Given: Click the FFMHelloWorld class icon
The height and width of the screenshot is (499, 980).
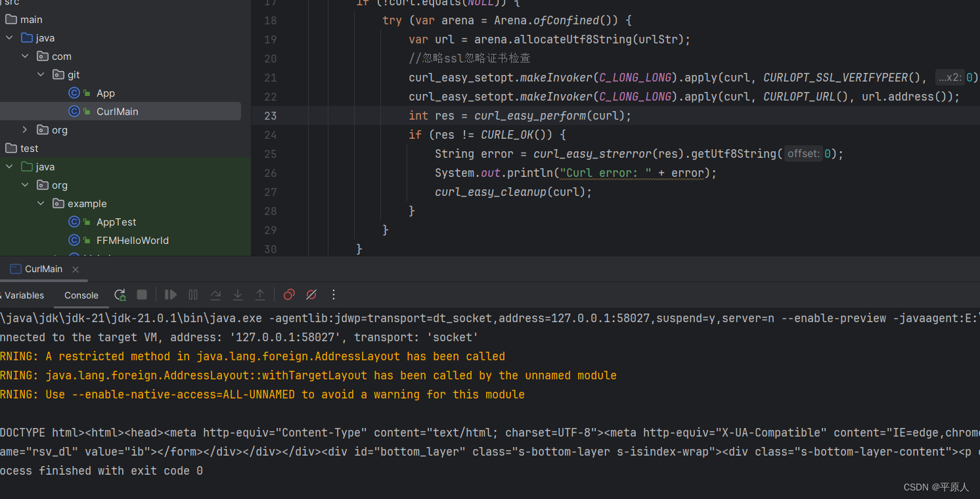Looking at the screenshot, I should [74, 241].
